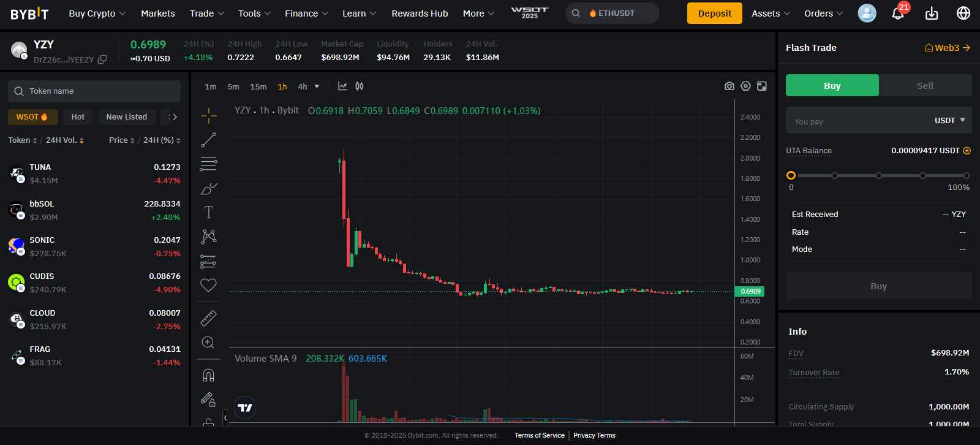Screen dimensions: 980x445
Task: Open the notifications bell
Action: [898, 13]
